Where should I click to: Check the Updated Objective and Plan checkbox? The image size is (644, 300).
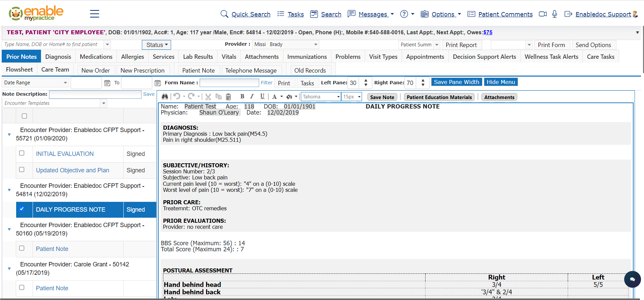click(x=22, y=170)
